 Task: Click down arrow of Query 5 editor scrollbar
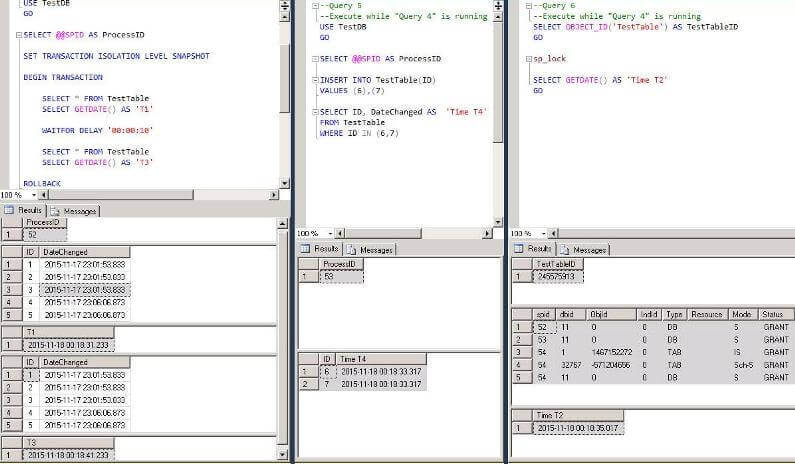tap(498, 222)
